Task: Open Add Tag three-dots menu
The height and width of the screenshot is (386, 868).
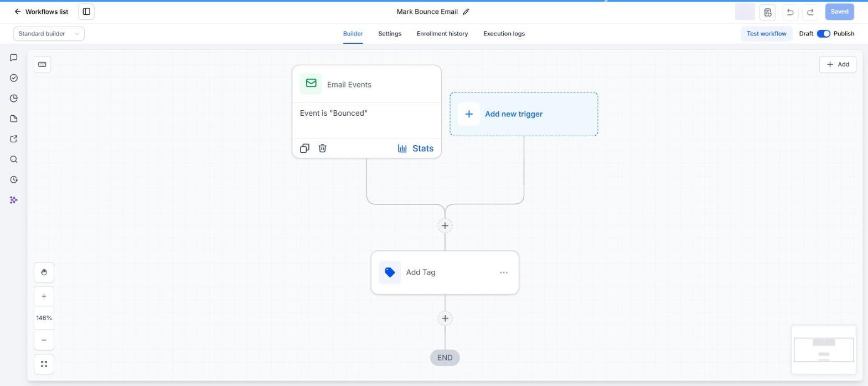Action: pyautogui.click(x=504, y=272)
